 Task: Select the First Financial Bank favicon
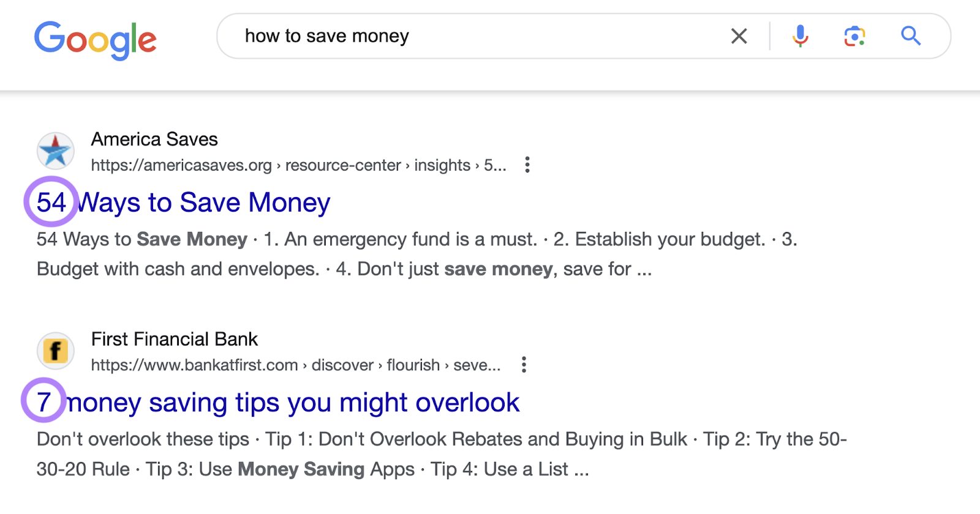tap(55, 351)
